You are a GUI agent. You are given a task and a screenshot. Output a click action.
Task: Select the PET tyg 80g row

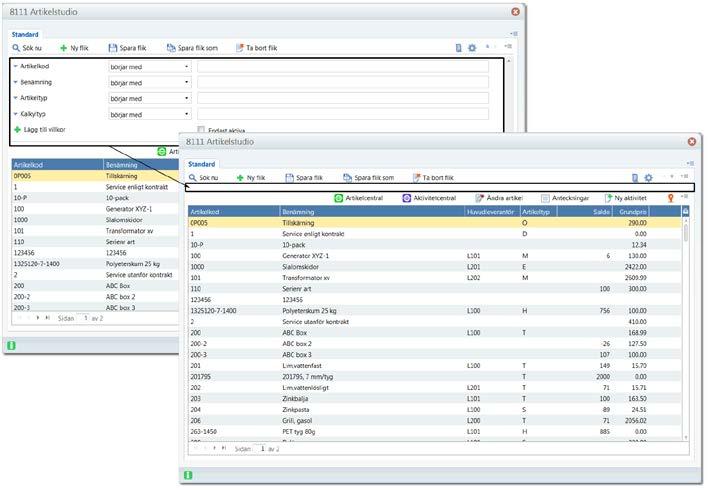point(435,431)
